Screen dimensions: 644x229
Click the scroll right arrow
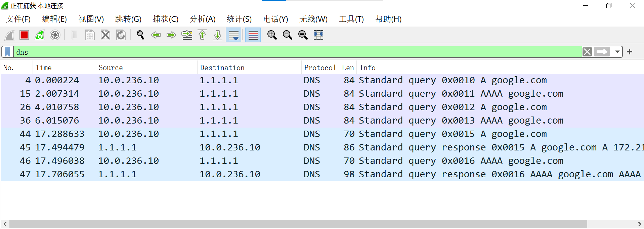(639, 224)
